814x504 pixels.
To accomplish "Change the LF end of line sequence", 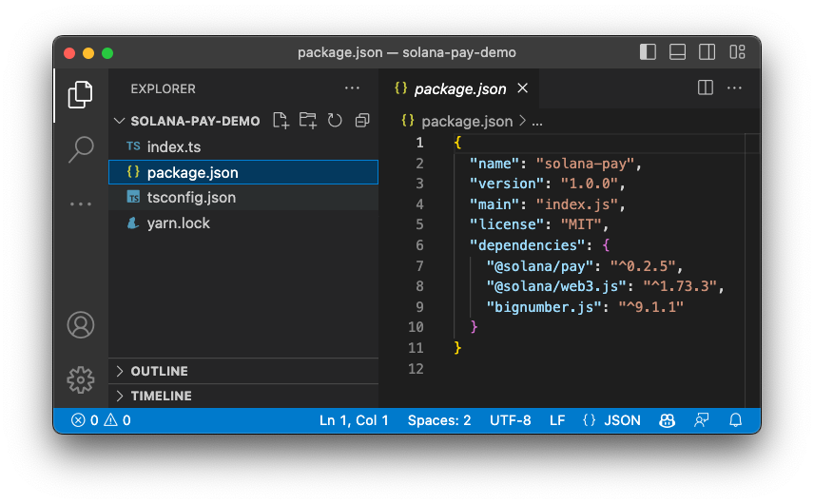I will [557, 420].
